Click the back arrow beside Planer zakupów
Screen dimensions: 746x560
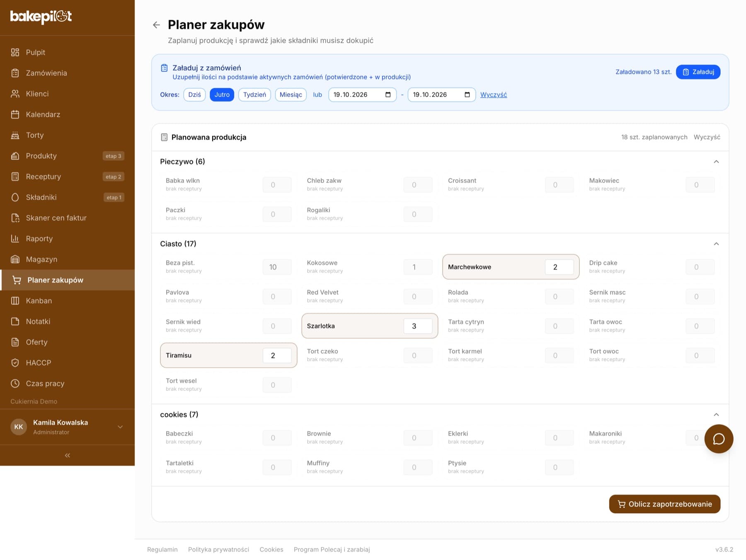[x=156, y=25]
